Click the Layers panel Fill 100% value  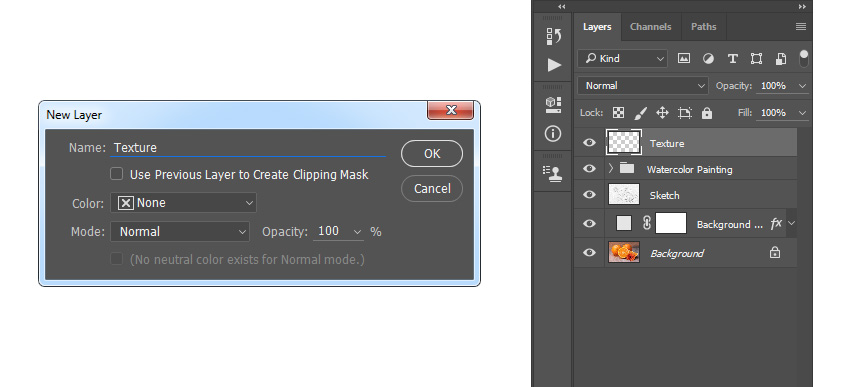point(774,113)
